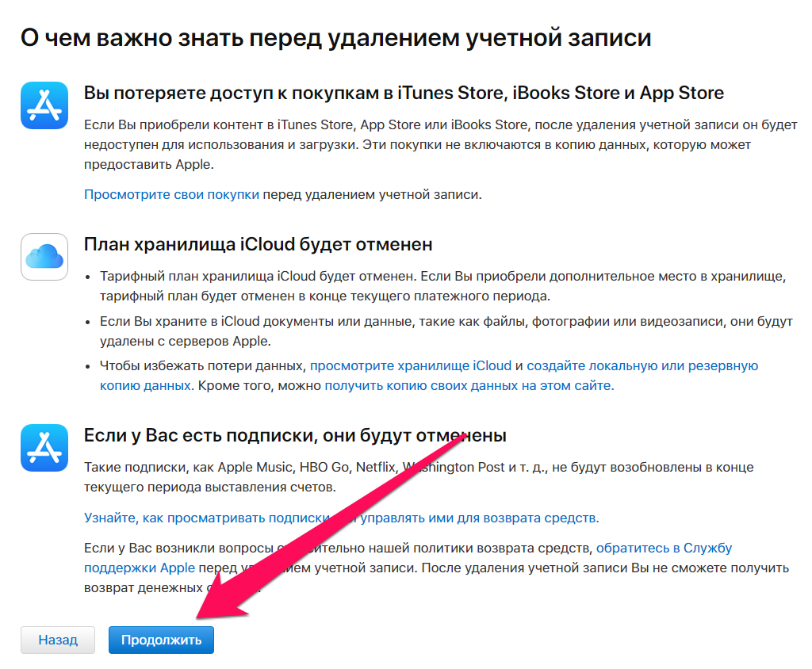This screenshot has height=669, width=812.
Task: Click the paragraph starting Такие подписки, как Apple Music
Action: (419, 477)
